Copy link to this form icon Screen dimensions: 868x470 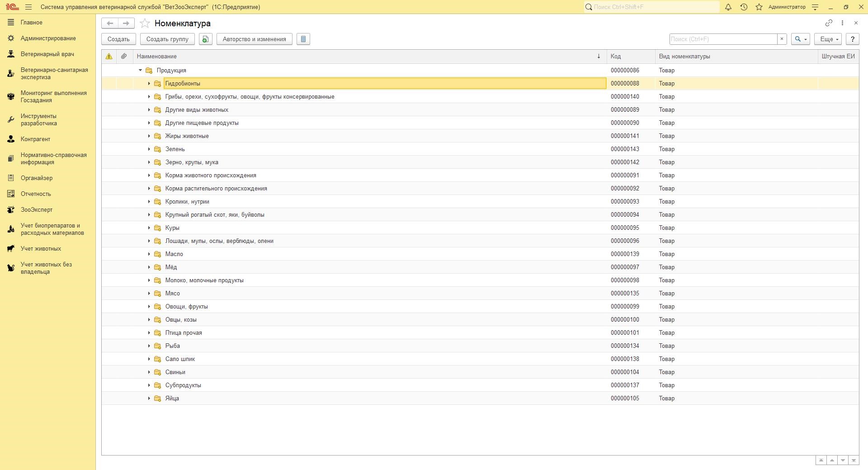[x=829, y=23]
